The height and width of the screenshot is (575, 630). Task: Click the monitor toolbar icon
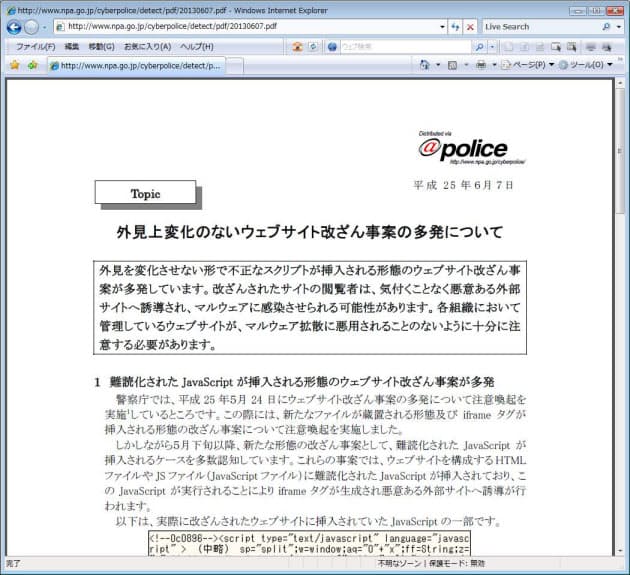tap(590, 47)
